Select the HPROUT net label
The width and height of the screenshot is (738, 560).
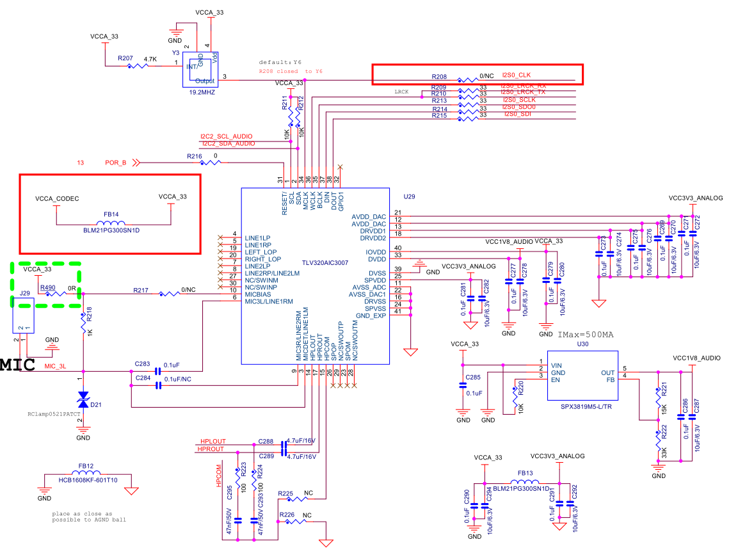tap(211, 449)
